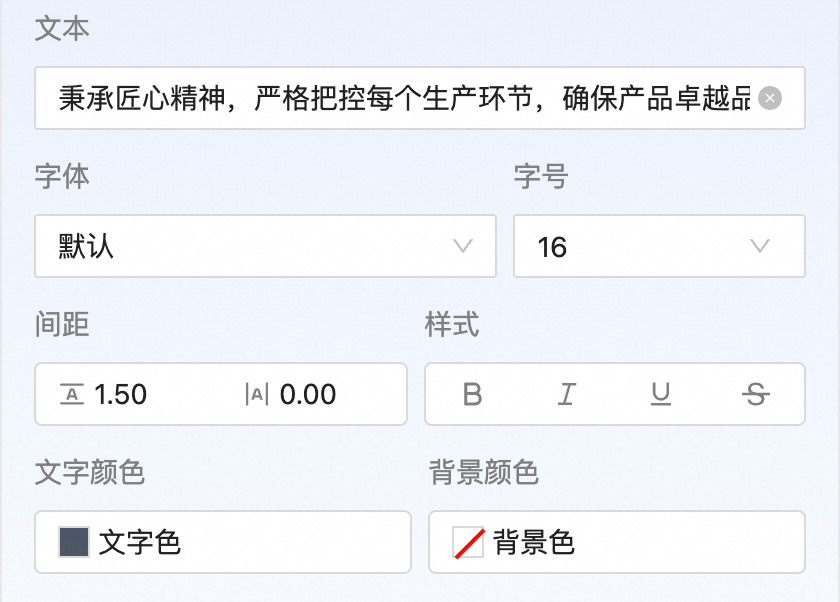Toggle strikethrough text style
Screen dimensions: 840x602
tap(756, 395)
